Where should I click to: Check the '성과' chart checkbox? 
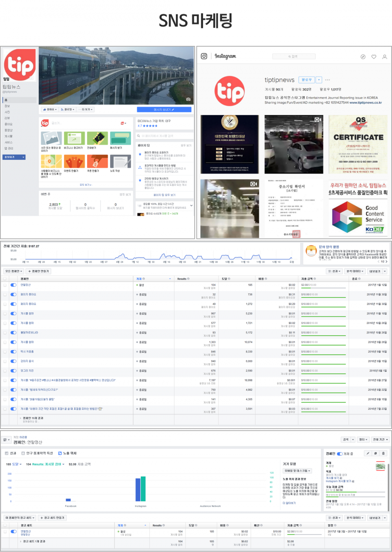pos(6,453)
